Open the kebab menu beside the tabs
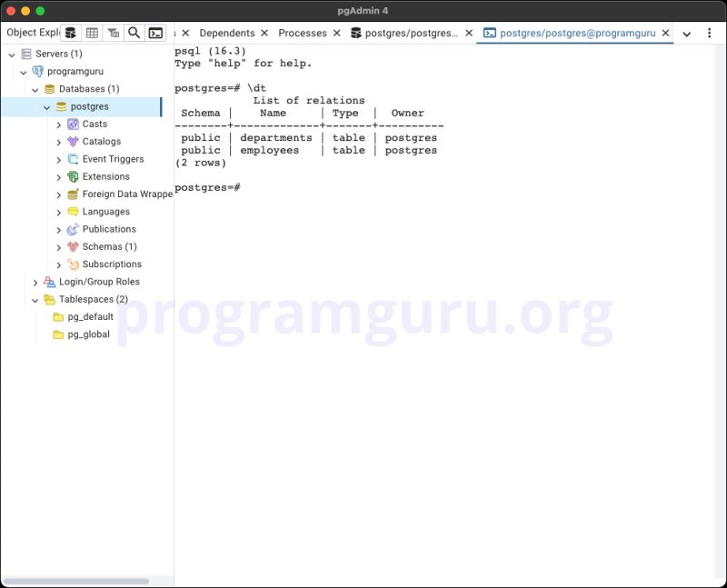This screenshot has height=588, width=727. click(711, 33)
